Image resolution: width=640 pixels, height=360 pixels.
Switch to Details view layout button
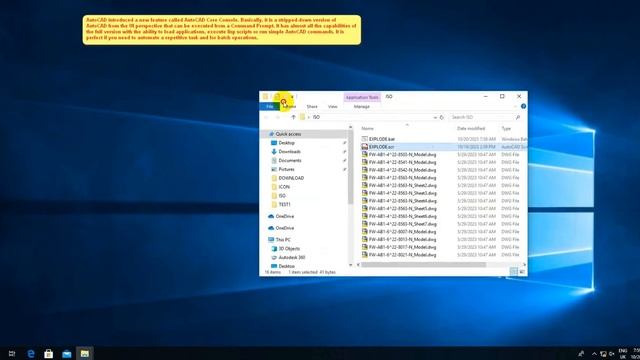pyautogui.click(x=514, y=272)
